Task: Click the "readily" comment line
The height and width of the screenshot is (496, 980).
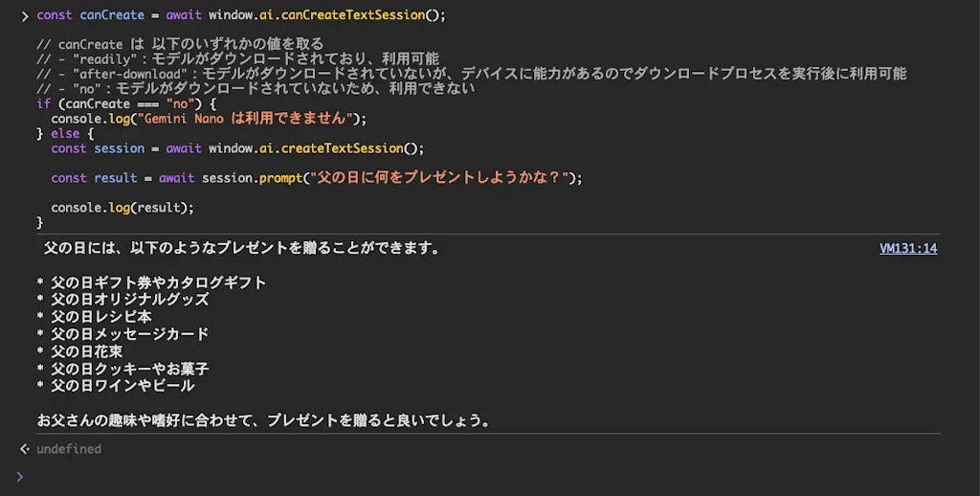Action: click(x=238, y=58)
